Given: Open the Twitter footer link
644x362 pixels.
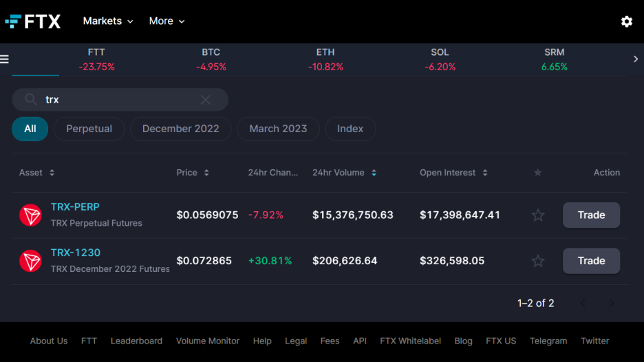Looking at the screenshot, I should (x=594, y=341).
